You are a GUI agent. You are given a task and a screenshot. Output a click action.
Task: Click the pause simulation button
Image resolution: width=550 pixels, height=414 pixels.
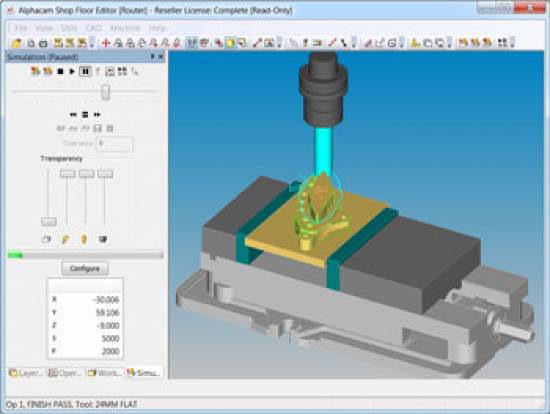(85, 72)
